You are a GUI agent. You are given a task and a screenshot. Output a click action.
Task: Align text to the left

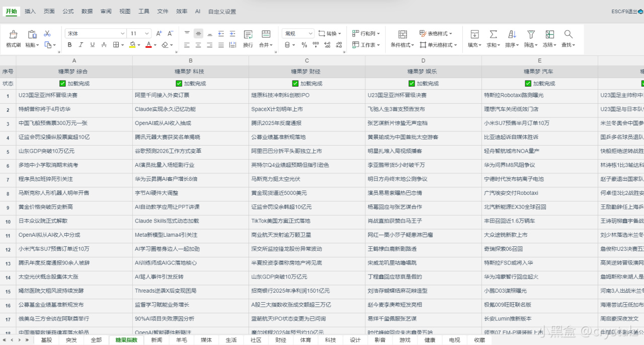click(187, 45)
